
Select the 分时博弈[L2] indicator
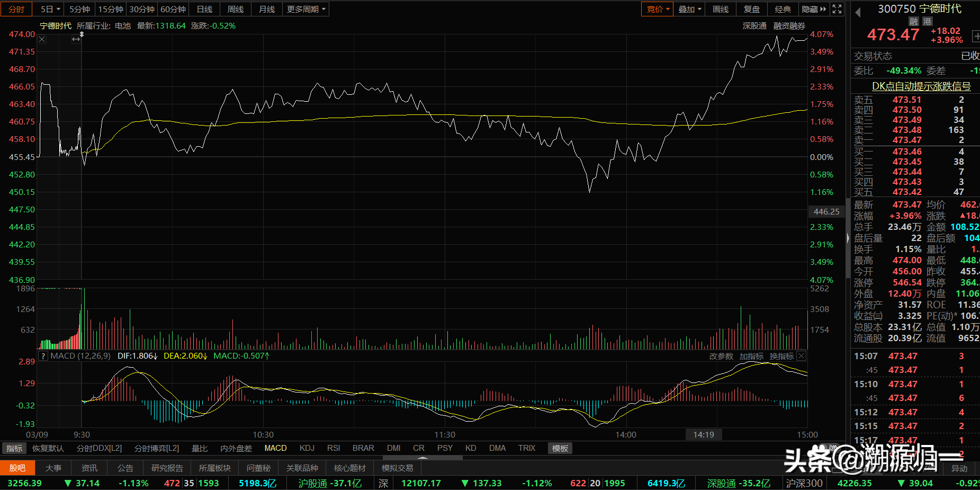(x=157, y=448)
